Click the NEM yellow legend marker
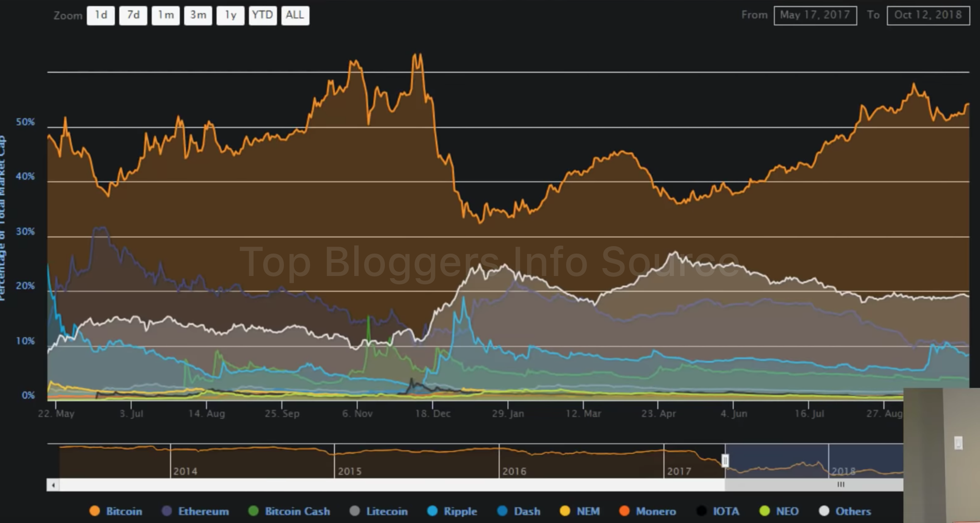980x523 pixels. (565, 511)
